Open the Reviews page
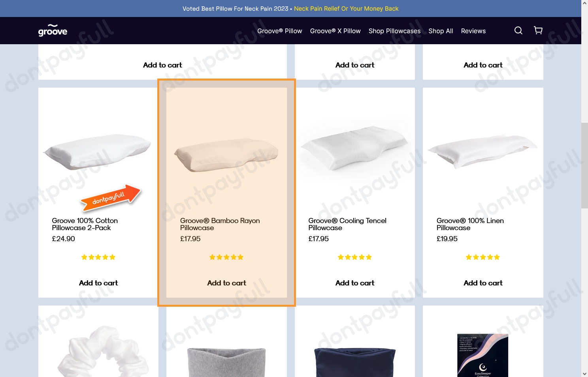588x377 pixels. [x=473, y=31]
